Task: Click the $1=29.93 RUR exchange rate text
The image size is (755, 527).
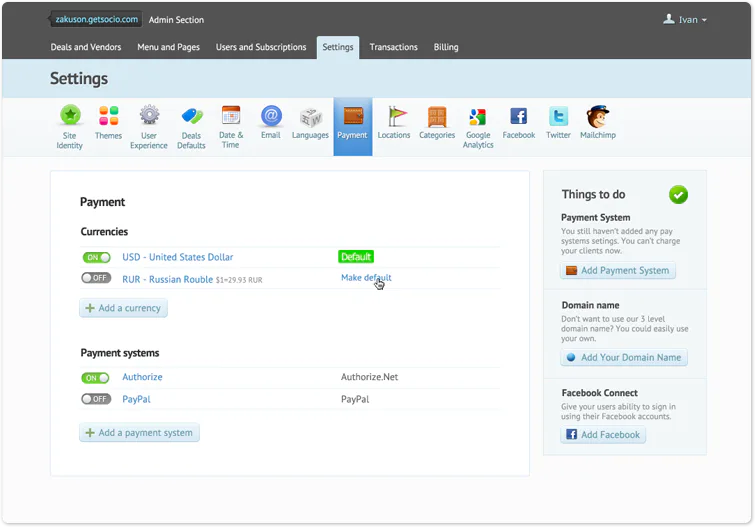Action: coord(239,280)
